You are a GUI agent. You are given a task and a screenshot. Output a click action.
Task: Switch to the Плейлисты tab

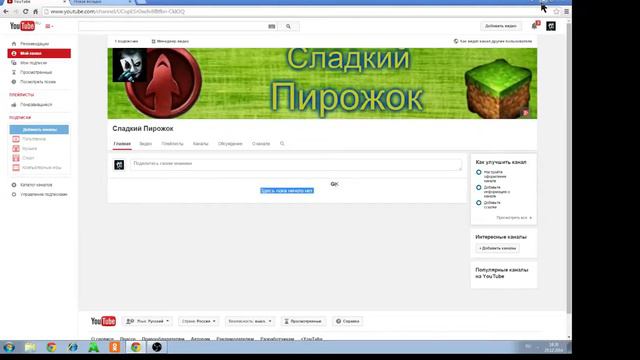[172, 144]
